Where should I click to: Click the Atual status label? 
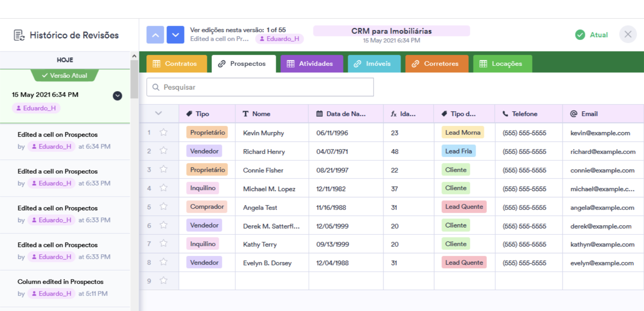tap(598, 35)
